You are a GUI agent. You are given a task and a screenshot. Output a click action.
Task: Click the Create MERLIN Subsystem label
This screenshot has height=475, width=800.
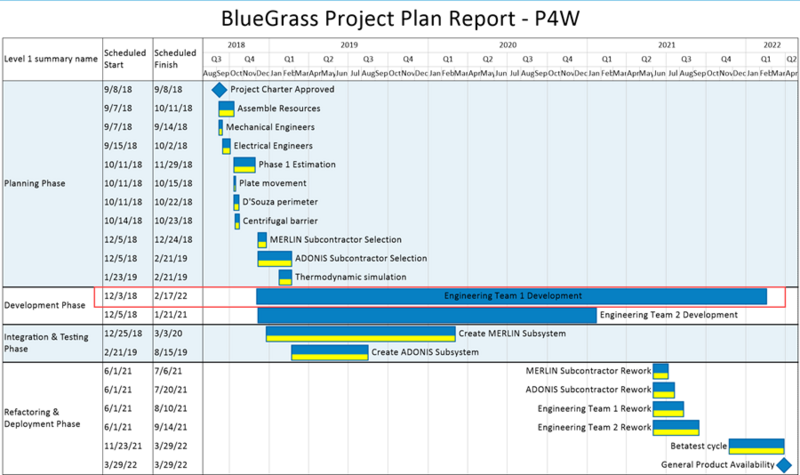click(x=512, y=334)
